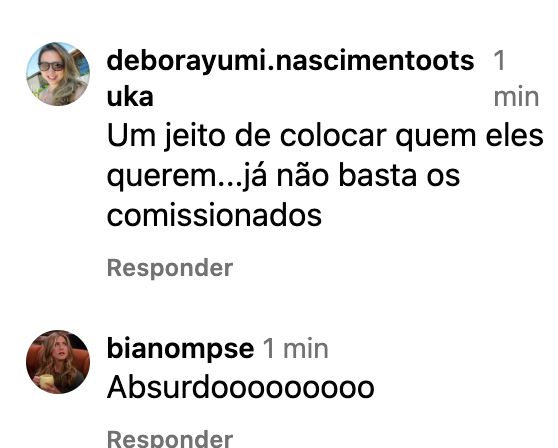Click the word 'colocar' in the first comment
The image size is (558, 448).
pos(333,136)
